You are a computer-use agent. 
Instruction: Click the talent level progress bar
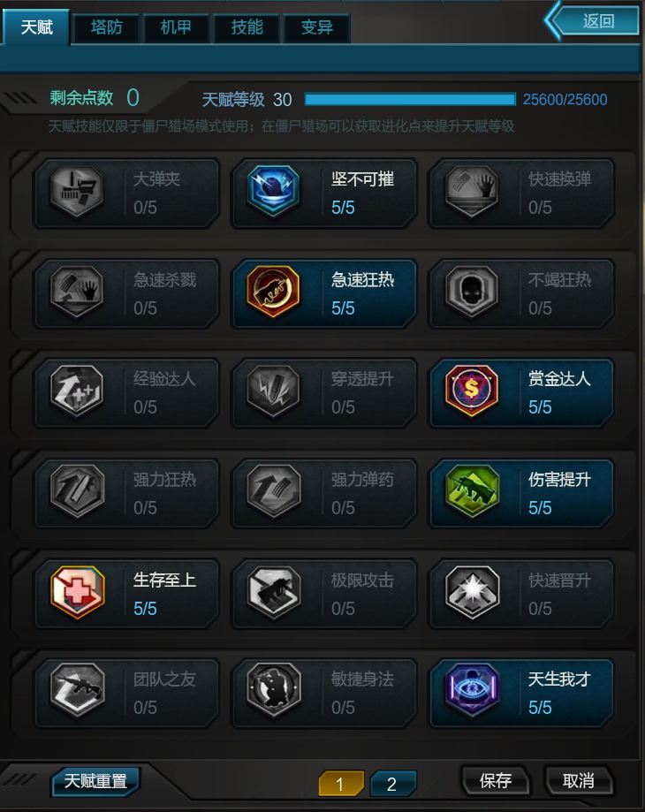point(410,100)
